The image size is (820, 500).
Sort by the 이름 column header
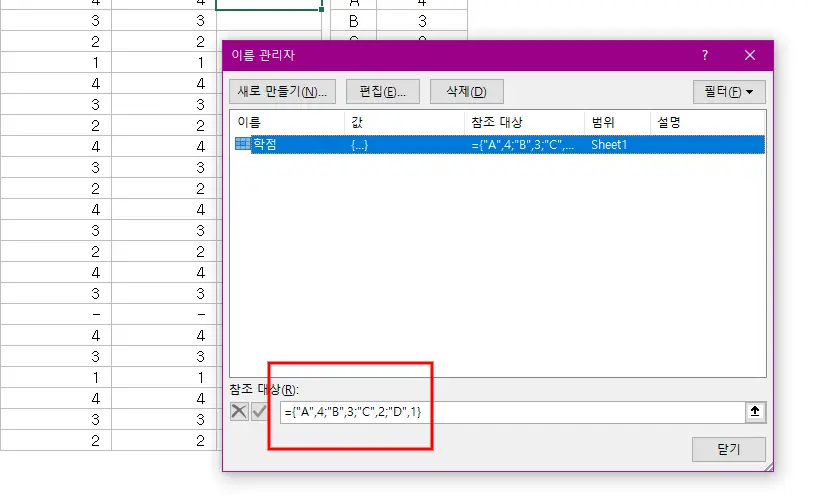(x=287, y=122)
